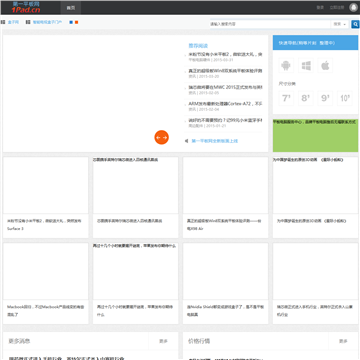Open the 3D animation article card title
Screen dimensions: 360x360
coord(311,221)
